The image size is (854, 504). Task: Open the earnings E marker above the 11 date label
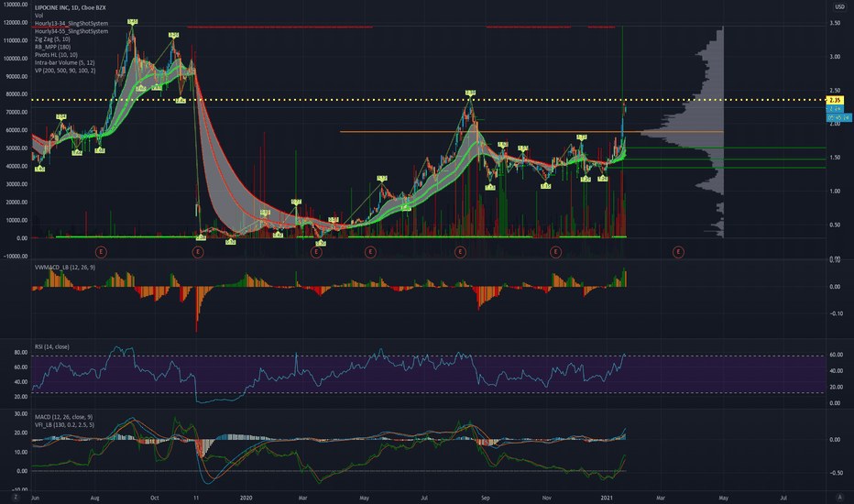click(x=198, y=252)
